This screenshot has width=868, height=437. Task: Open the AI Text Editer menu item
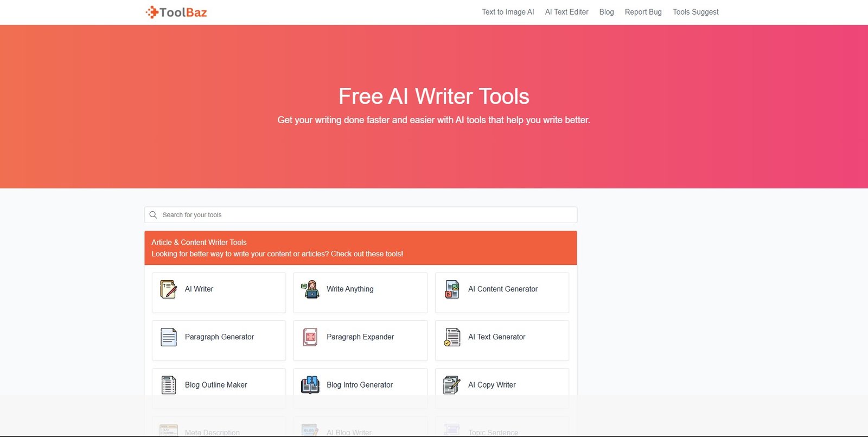click(566, 12)
